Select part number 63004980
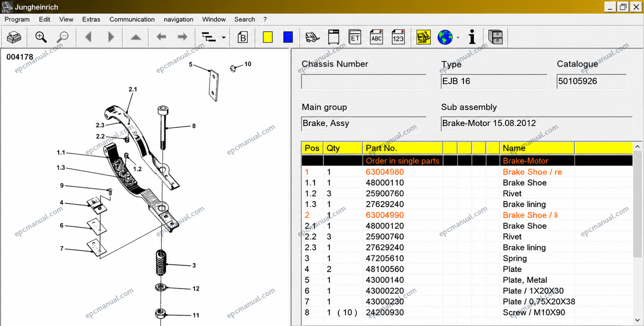Viewport: 644px width, 326px height. tap(385, 172)
